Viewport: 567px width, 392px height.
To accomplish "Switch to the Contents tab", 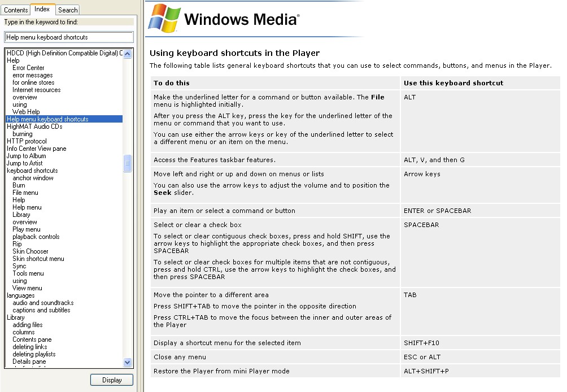I will [16, 10].
